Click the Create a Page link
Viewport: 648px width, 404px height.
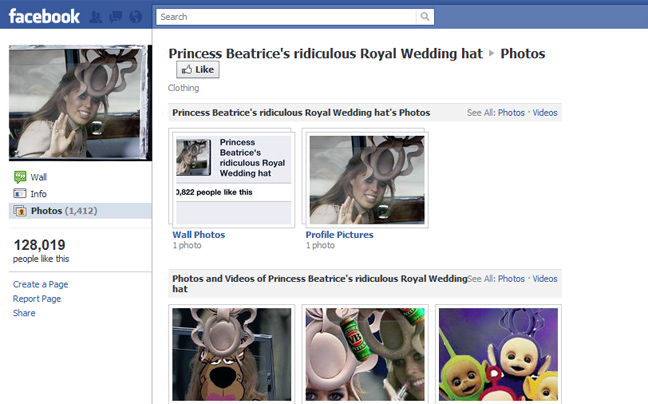(41, 284)
